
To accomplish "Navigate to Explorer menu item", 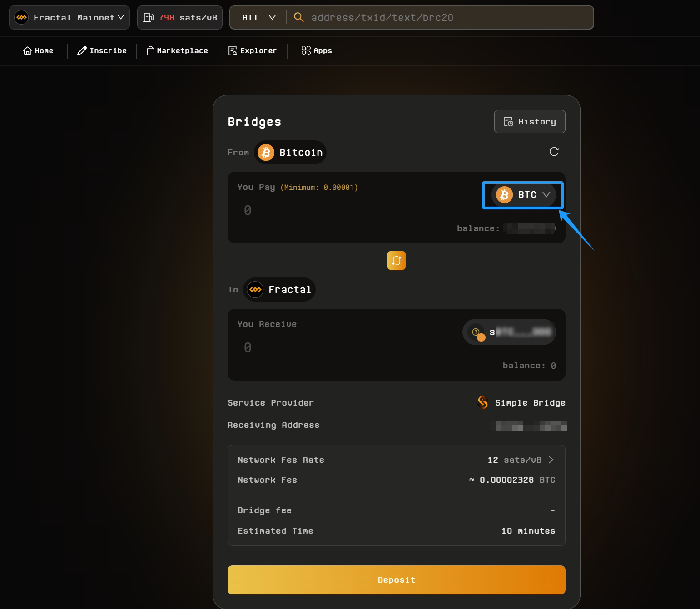I will (x=253, y=51).
